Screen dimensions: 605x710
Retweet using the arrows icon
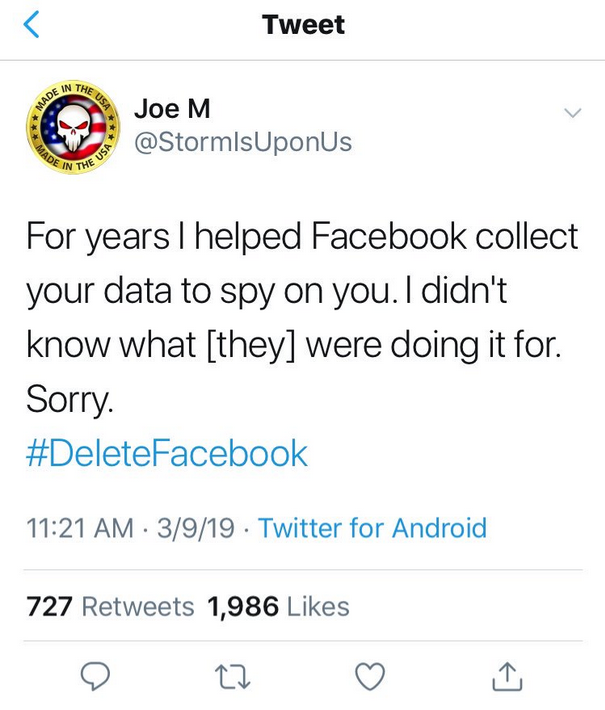click(x=232, y=677)
